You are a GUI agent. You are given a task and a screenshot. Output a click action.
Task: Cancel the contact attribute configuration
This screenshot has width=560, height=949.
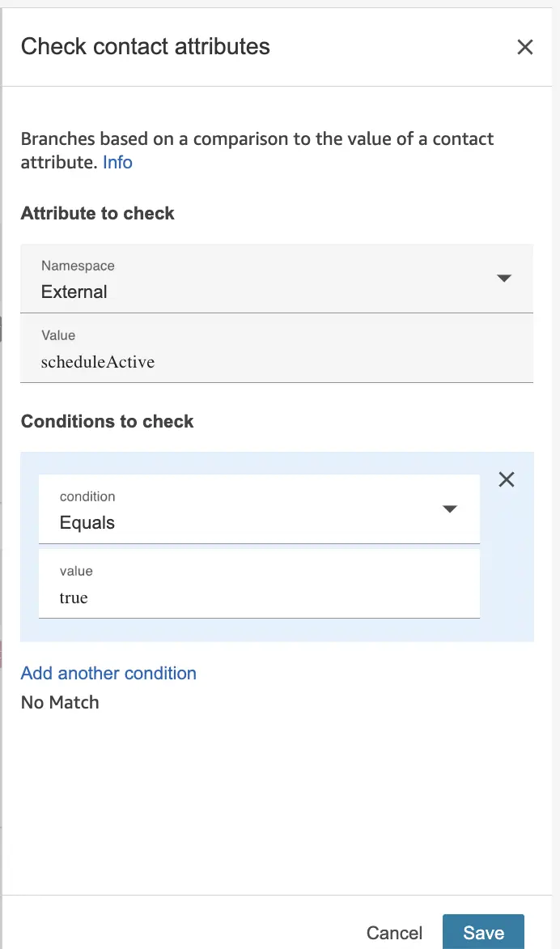(x=394, y=932)
